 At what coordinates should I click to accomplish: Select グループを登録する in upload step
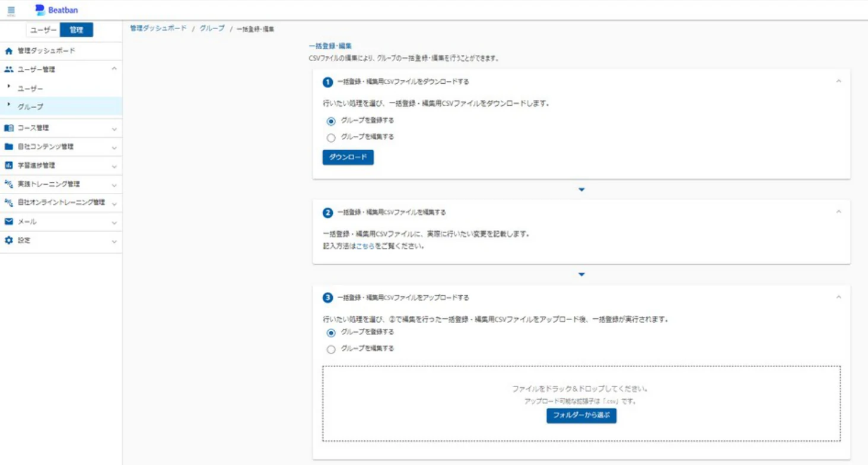(331, 333)
